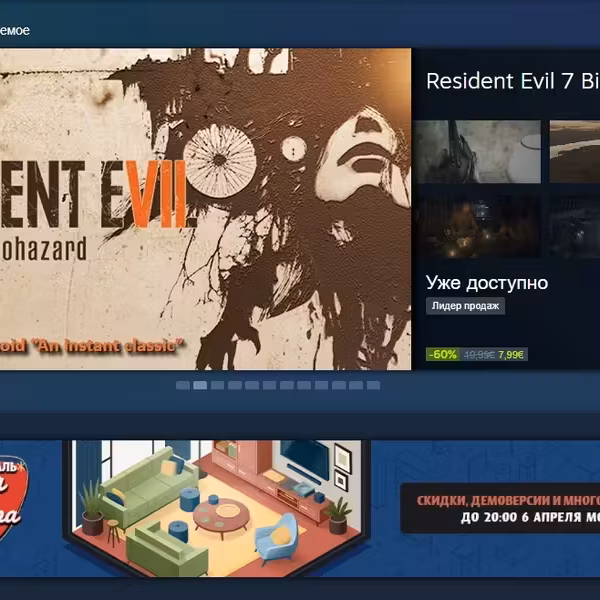Viewport: 600px width, 600px height.
Task: View the screenshot of the figure by the concrete wall
Action: coord(479,152)
